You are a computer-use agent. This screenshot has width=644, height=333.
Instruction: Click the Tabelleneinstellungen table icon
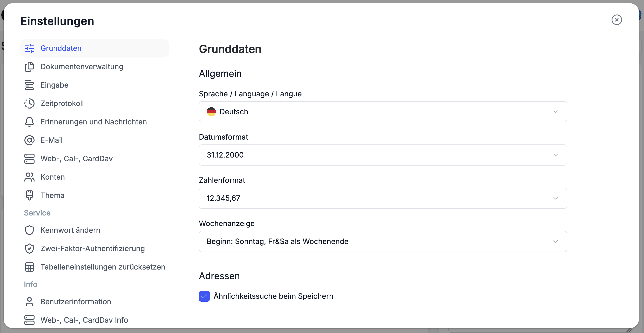(x=29, y=267)
